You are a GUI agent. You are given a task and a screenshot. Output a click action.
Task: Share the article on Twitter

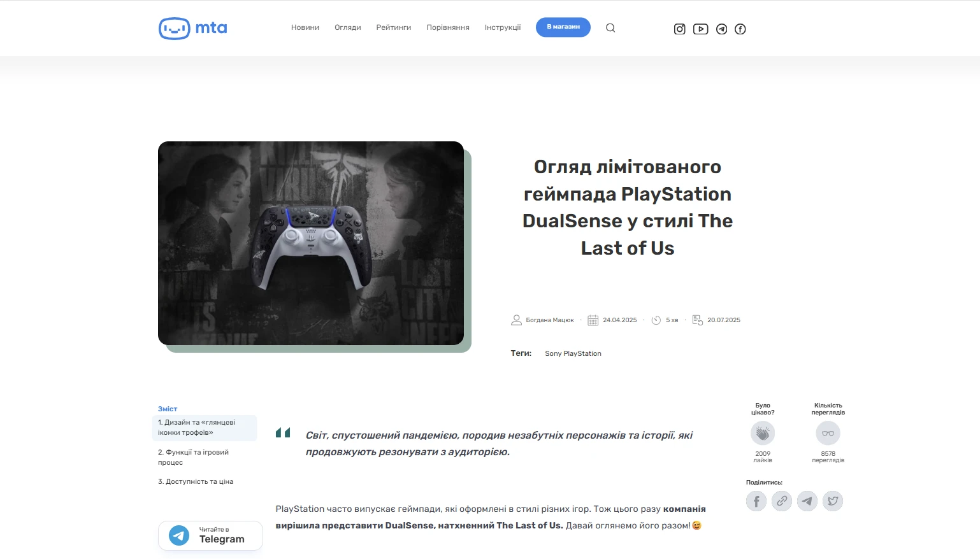[x=833, y=501]
